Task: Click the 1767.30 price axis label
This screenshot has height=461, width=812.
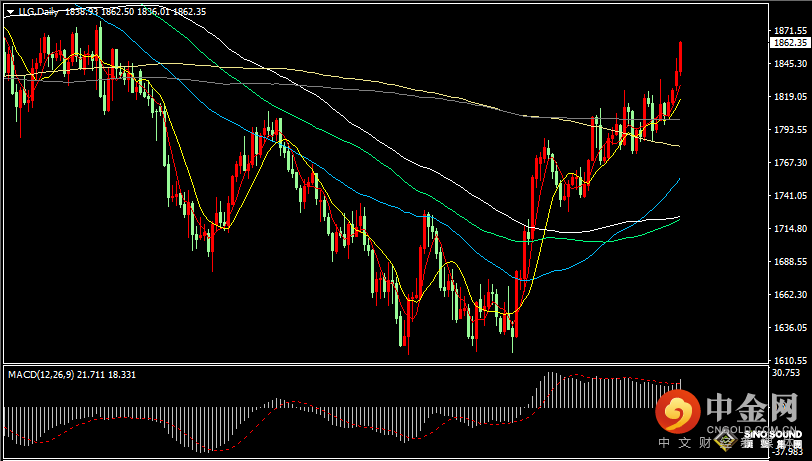Action: (x=789, y=163)
